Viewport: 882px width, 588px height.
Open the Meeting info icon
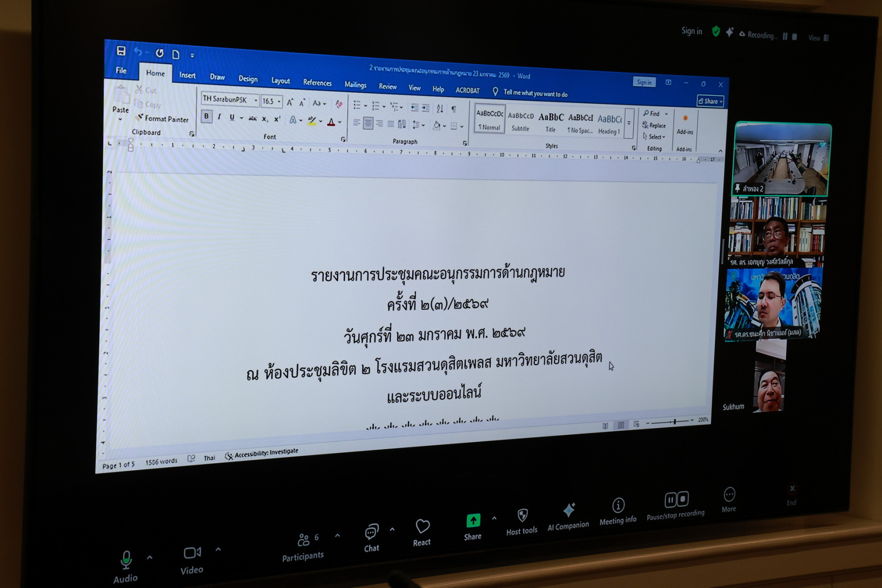(x=618, y=505)
